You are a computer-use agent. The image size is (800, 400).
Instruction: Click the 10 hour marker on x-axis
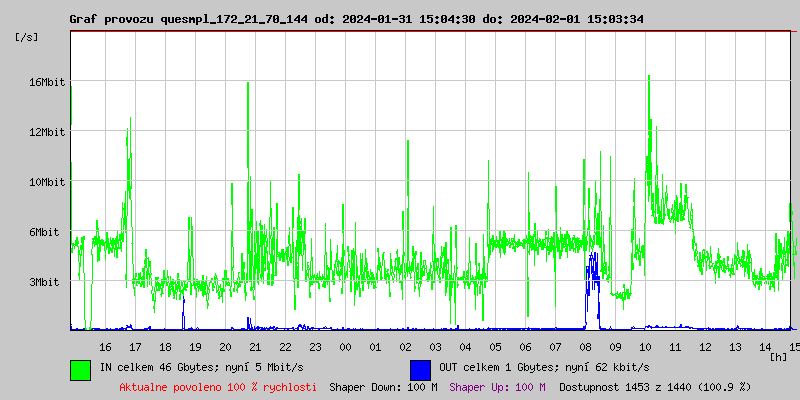tap(645, 346)
